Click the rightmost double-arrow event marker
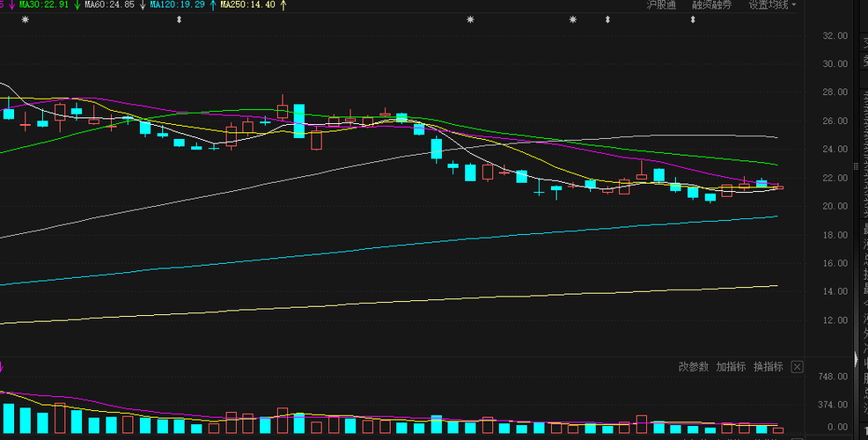This screenshot has width=868, height=440. tap(693, 20)
